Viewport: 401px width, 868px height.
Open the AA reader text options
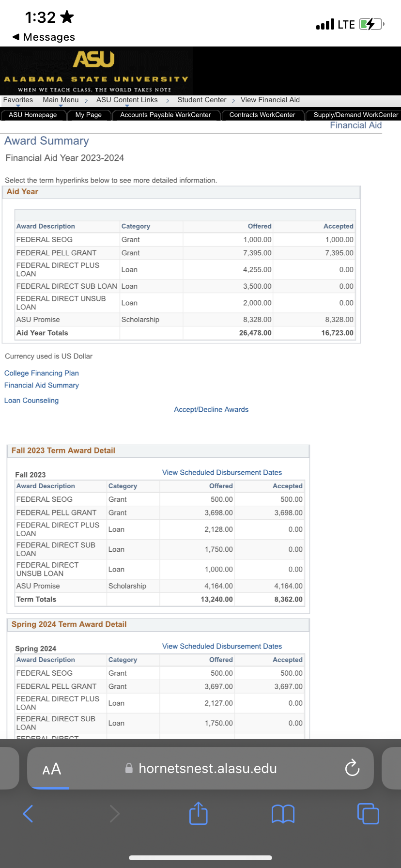pos(52,769)
